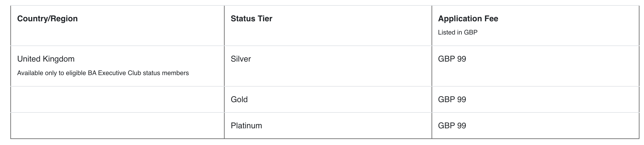This screenshot has width=644, height=145.
Task: Select the Platinum status tier cell
Action: coord(246,126)
